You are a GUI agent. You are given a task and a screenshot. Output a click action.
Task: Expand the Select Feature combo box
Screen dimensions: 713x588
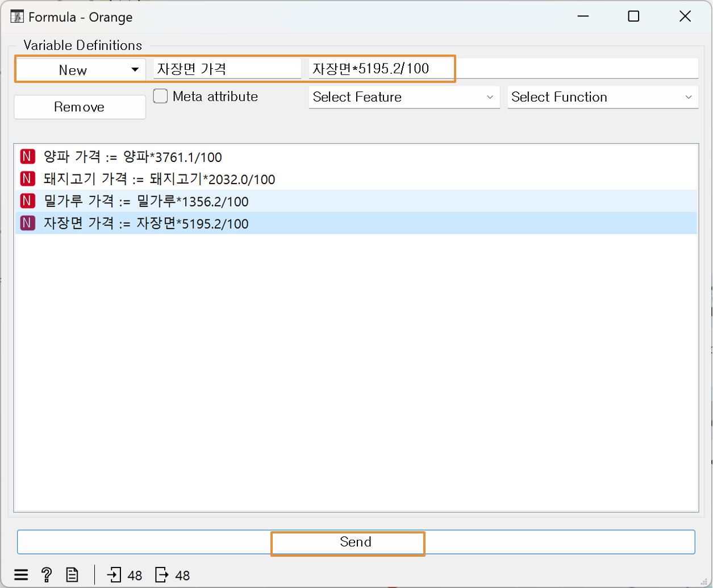coord(404,97)
